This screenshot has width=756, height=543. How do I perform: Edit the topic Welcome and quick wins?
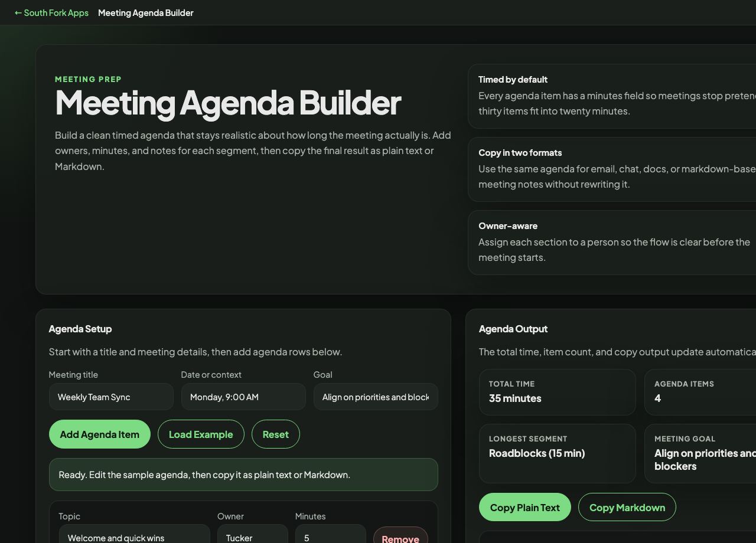(x=134, y=534)
